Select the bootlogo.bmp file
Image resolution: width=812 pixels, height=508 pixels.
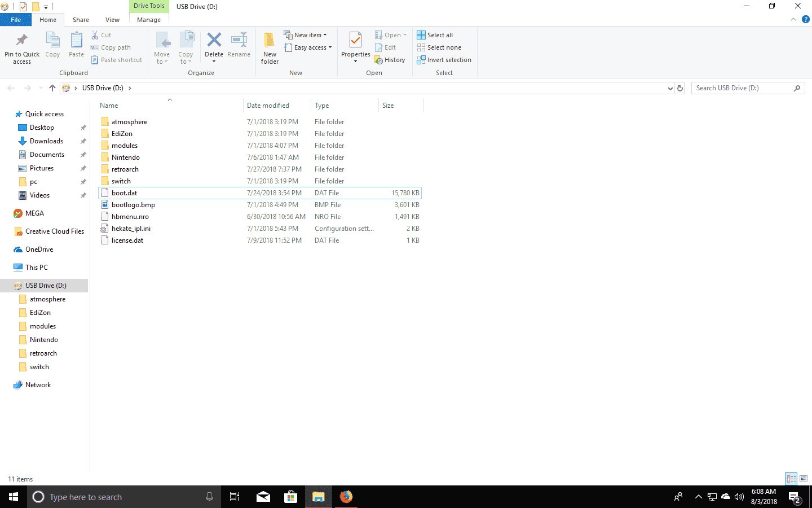pyautogui.click(x=260, y=205)
